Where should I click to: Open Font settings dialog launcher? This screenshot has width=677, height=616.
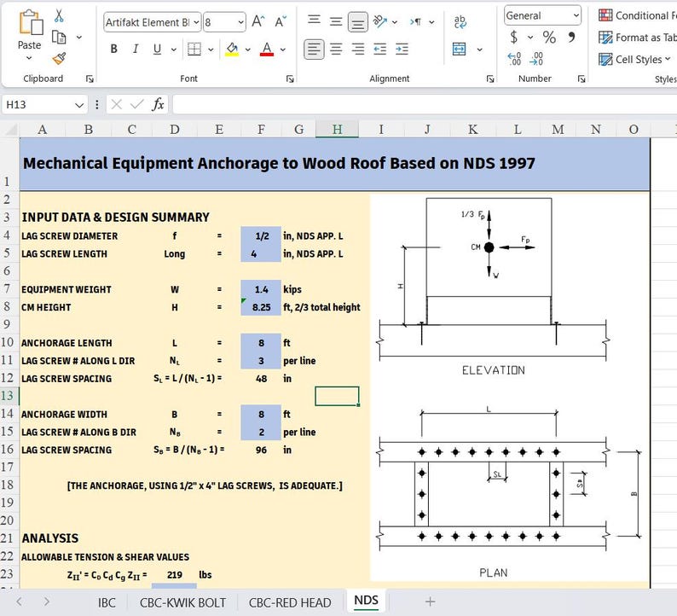click(x=290, y=78)
